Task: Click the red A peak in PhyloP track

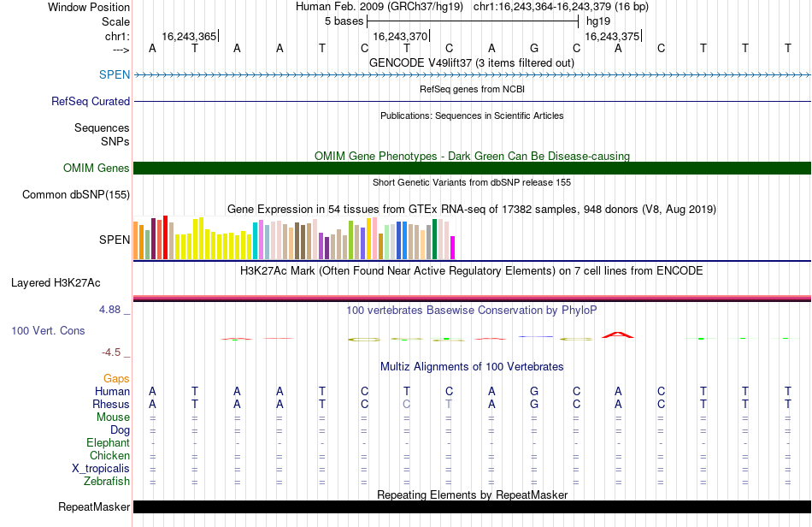Action: click(618, 335)
